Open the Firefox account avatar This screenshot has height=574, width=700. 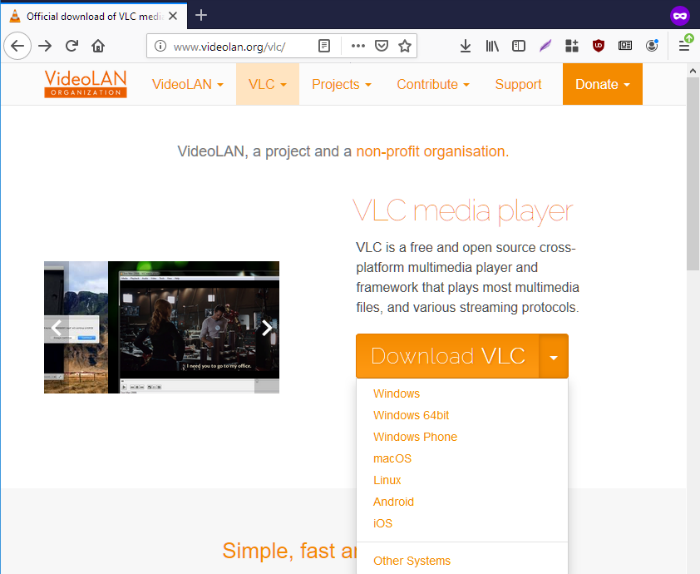point(652,46)
